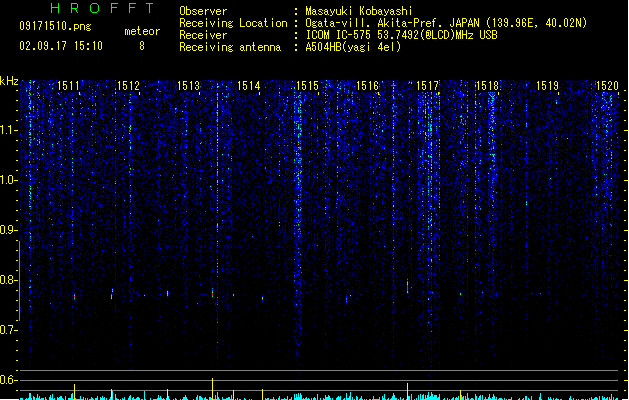Click the kHz axis unit label
Screen dimensions: 629x400
click(x=9, y=81)
